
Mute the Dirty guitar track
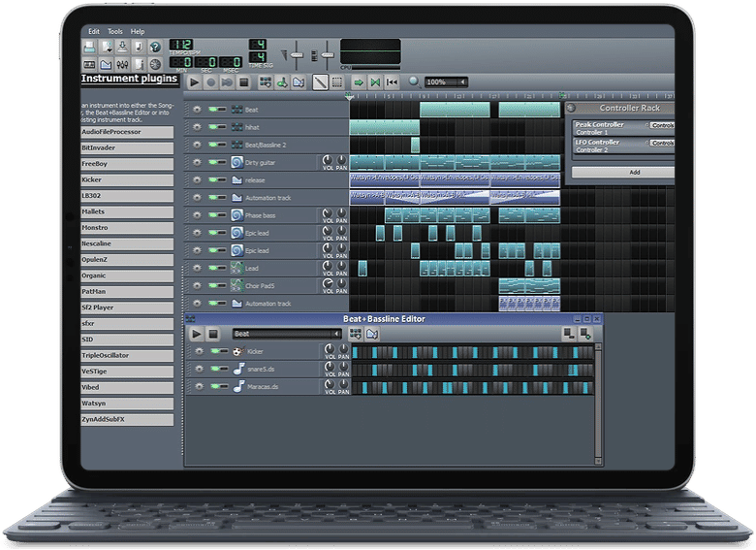point(212,162)
